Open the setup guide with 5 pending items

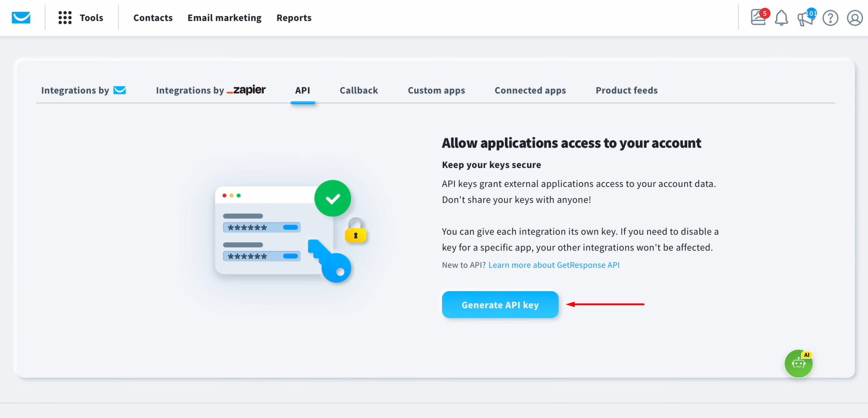[758, 18]
